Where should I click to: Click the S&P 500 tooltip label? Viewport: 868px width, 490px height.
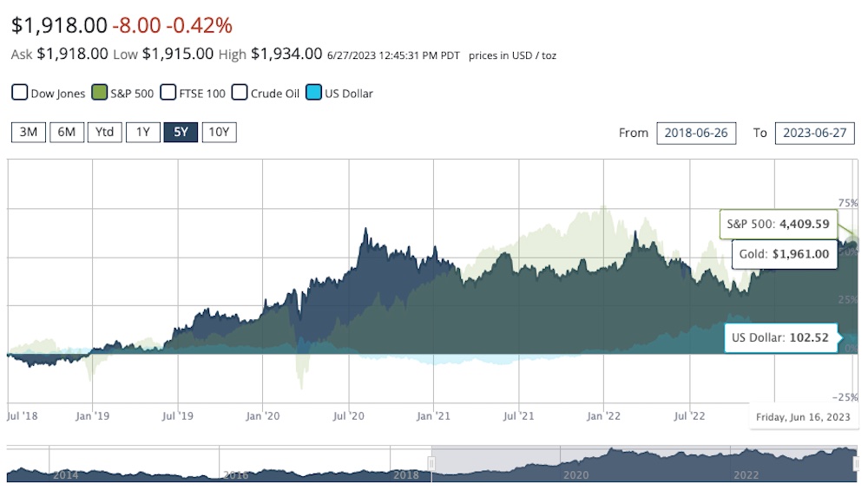778,224
